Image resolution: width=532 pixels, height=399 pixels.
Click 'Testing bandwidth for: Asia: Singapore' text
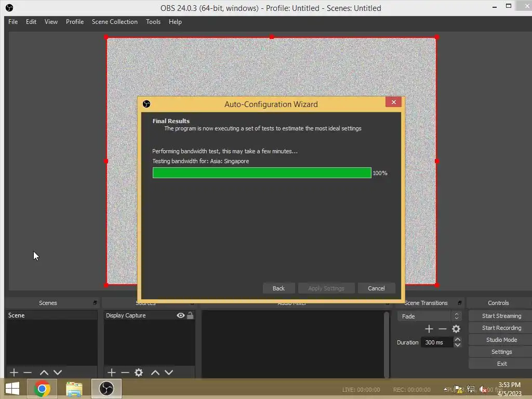point(201,161)
